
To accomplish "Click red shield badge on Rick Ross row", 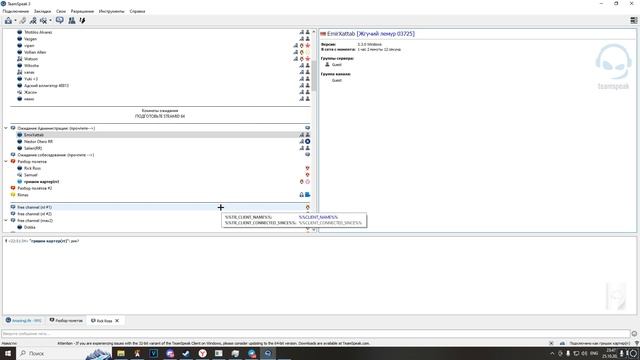I will tap(308, 168).
